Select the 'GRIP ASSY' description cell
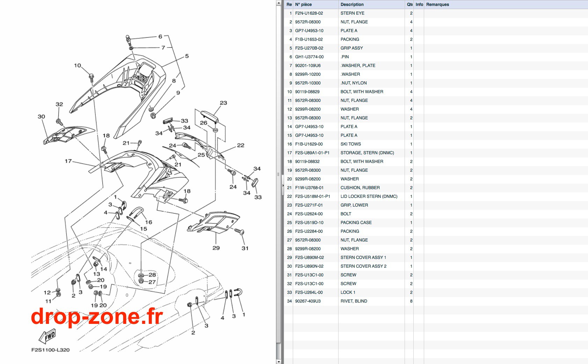This screenshot has width=588, height=364. pyautogui.click(x=351, y=48)
